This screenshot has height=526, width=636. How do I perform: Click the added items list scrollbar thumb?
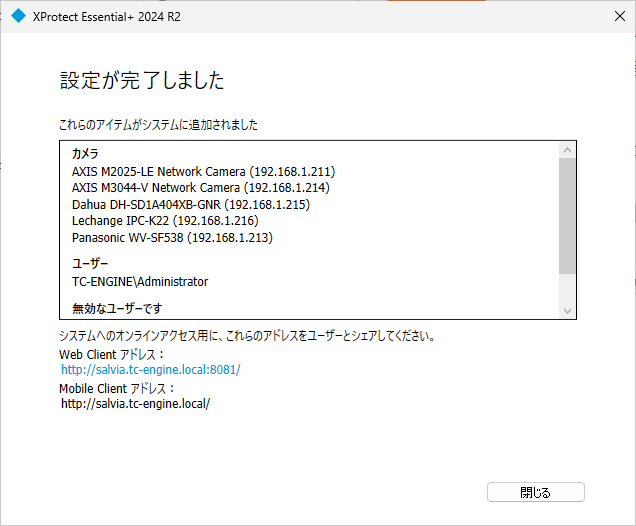point(567,216)
